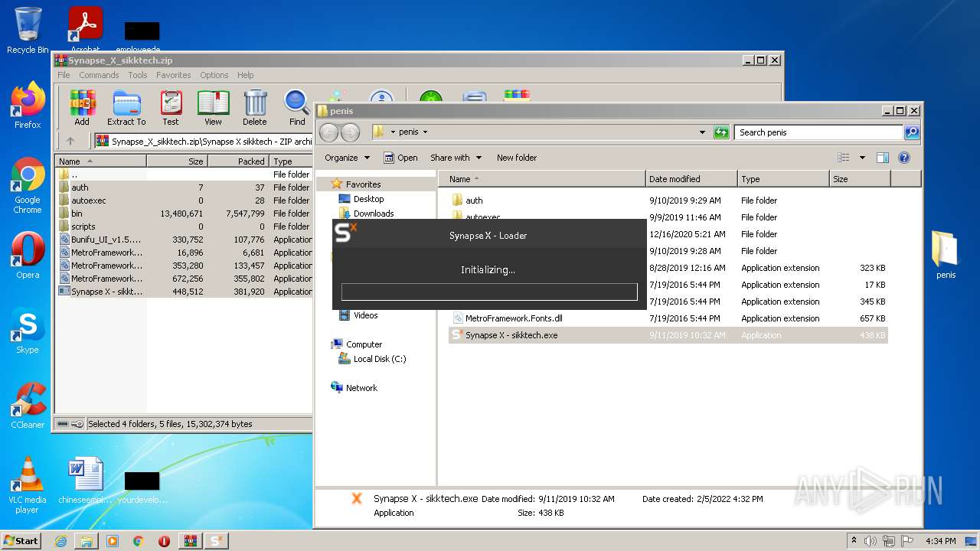Click the Explorer search magnifier icon

click(911, 132)
